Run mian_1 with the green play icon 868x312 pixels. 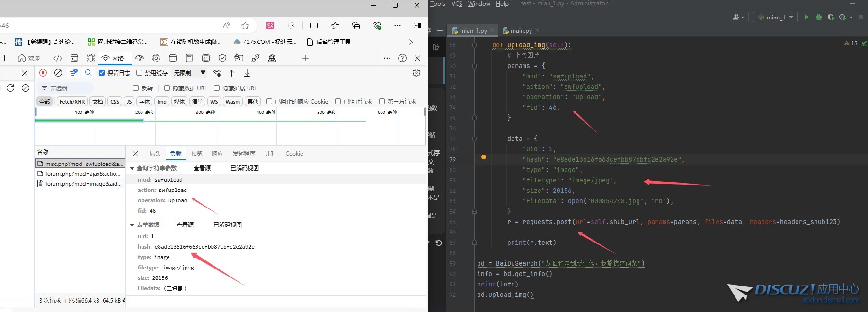tap(806, 17)
